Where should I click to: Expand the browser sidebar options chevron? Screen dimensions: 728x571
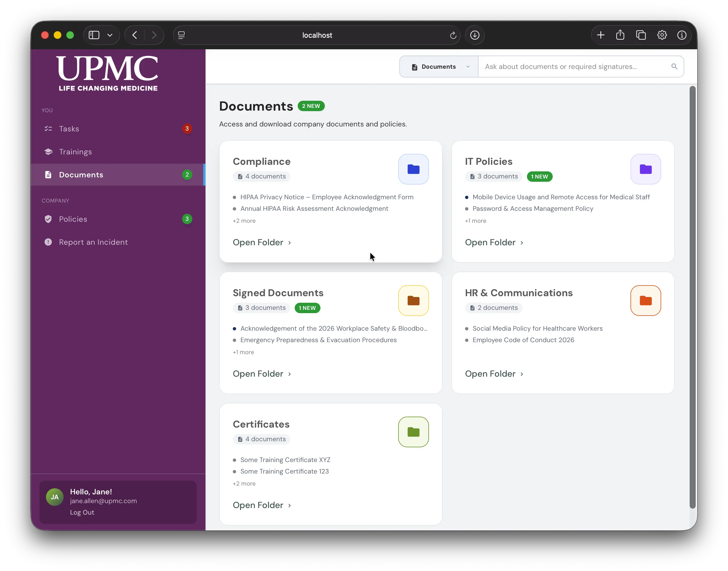(x=110, y=35)
